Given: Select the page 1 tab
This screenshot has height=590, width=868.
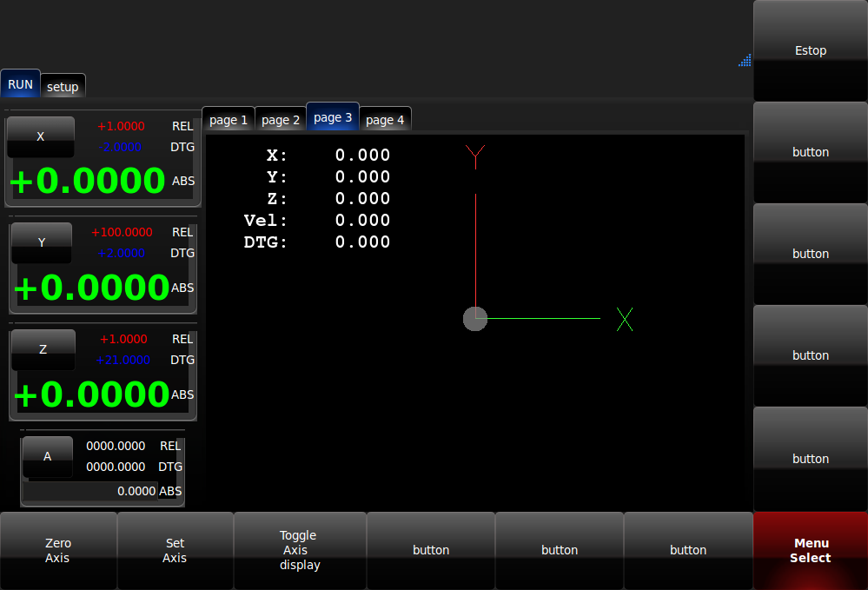Looking at the screenshot, I should tap(228, 120).
